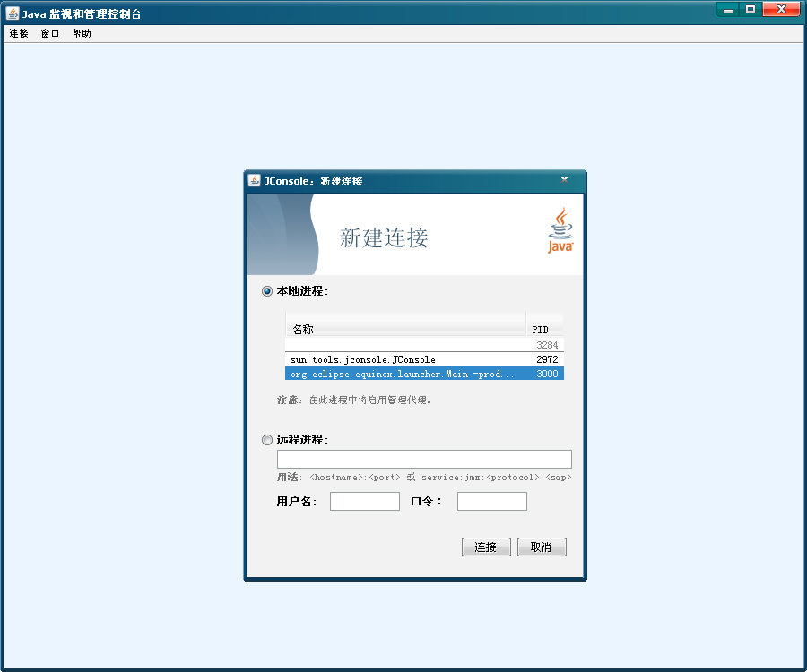Image resolution: width=807 pixels, height=672 pixels.
Task: Click the 用户名 input field
Action: click(x=364, y=501)
